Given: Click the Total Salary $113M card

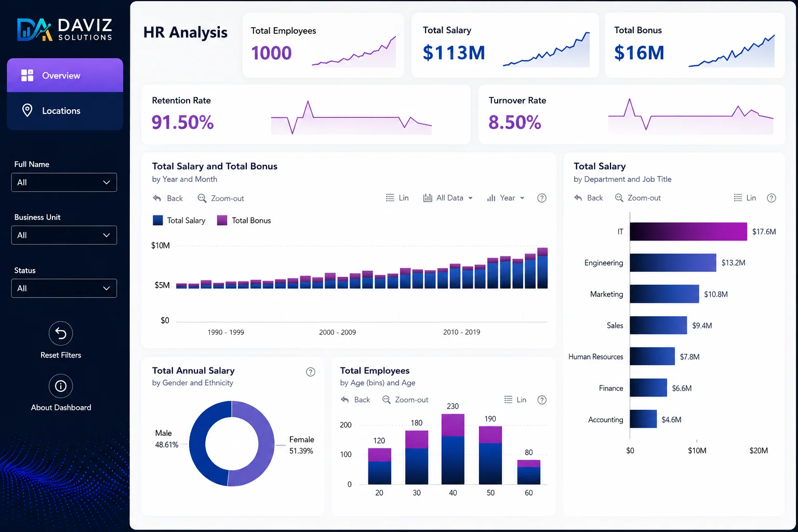Looking at the screenshot, I should point(505,45).
